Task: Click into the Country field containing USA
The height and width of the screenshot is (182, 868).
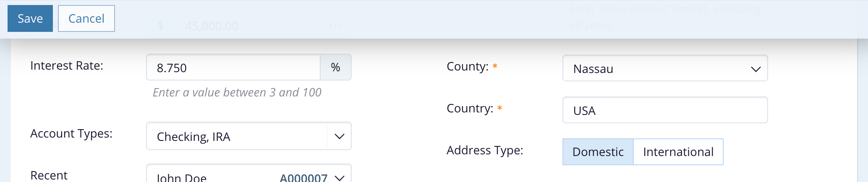Action: tap(665, 110)
